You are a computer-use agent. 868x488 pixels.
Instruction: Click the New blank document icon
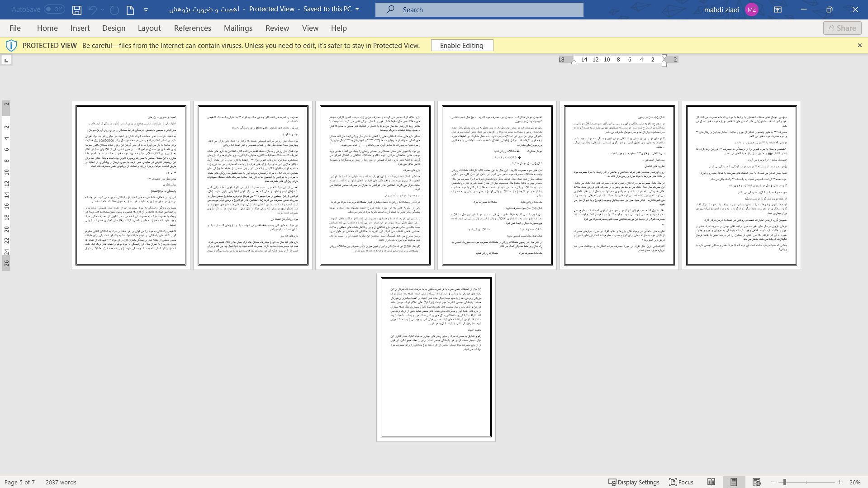(130, 9)
